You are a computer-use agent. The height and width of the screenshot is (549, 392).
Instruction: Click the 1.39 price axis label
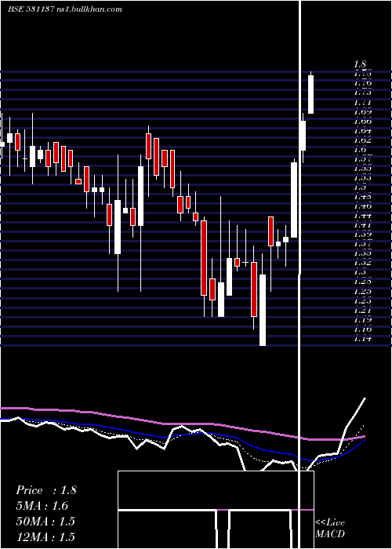[x=362, y=235]
